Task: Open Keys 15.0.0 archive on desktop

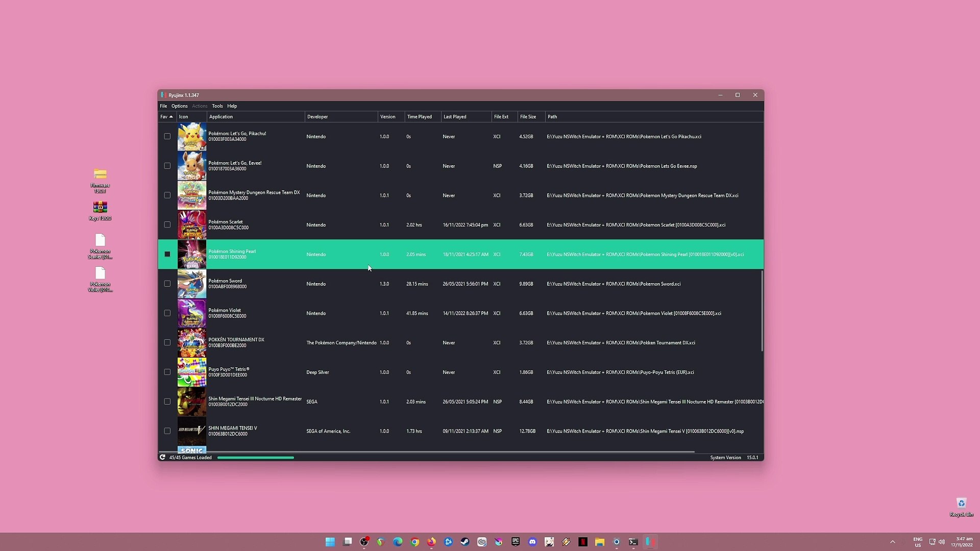Action: [x=100, y=207]
